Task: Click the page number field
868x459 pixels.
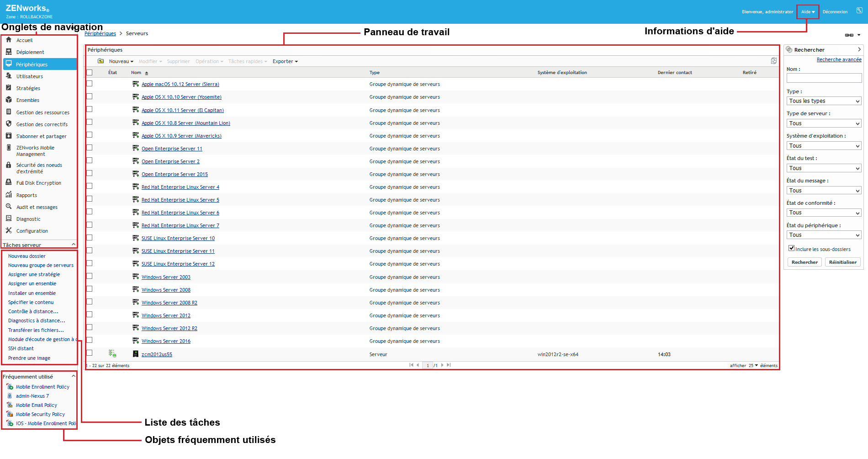Action: pyautogui.click(x=428, y=365)
